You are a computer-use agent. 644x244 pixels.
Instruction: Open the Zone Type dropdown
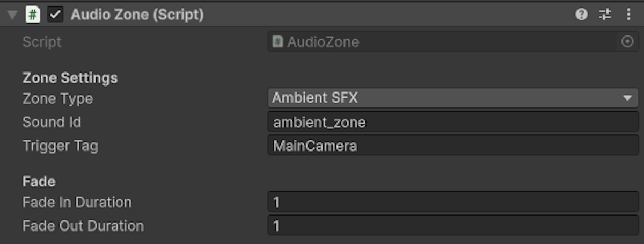(x=445, y=98)
